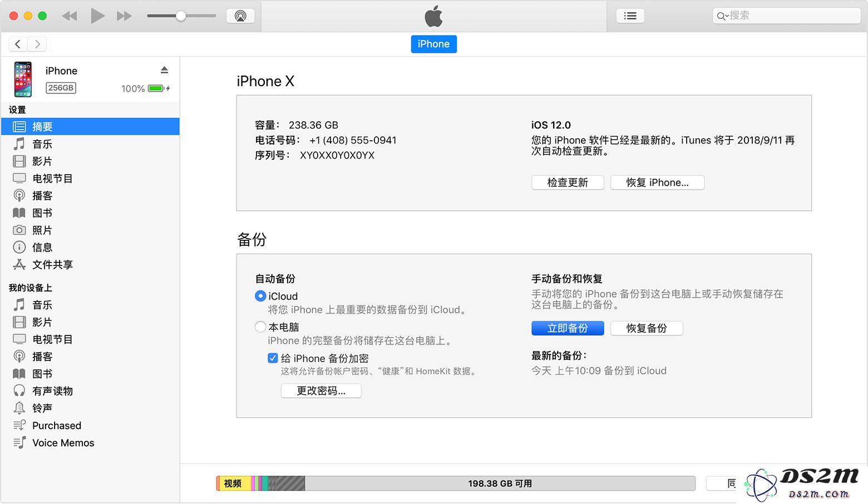Click the 100% battery indicator
Screen dimensions: 868x504
point(146,88)
